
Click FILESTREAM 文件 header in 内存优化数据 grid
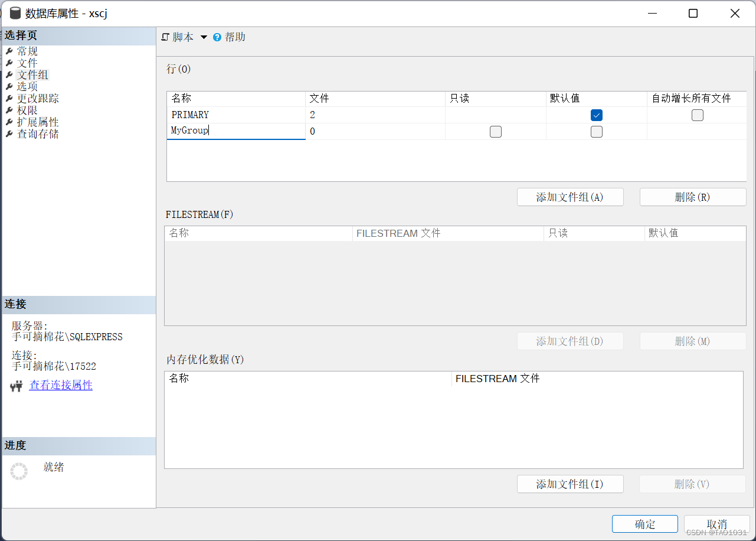point(597,379)
